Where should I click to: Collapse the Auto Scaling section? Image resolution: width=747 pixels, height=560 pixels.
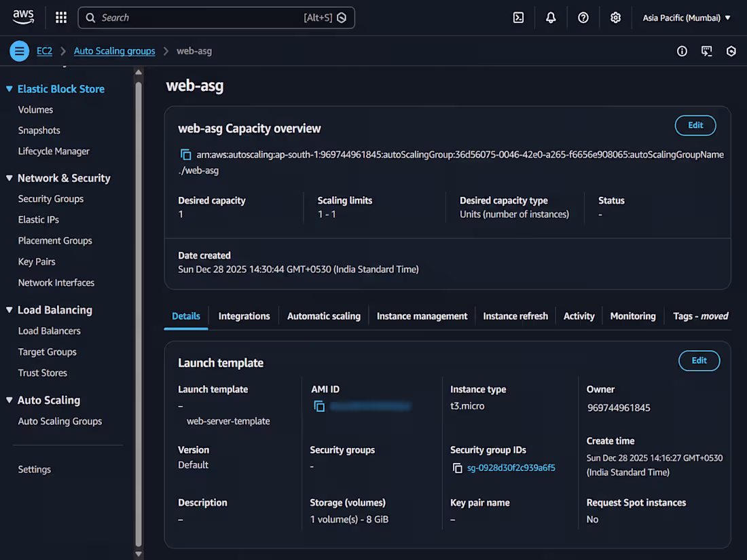[x=9, y=400]
